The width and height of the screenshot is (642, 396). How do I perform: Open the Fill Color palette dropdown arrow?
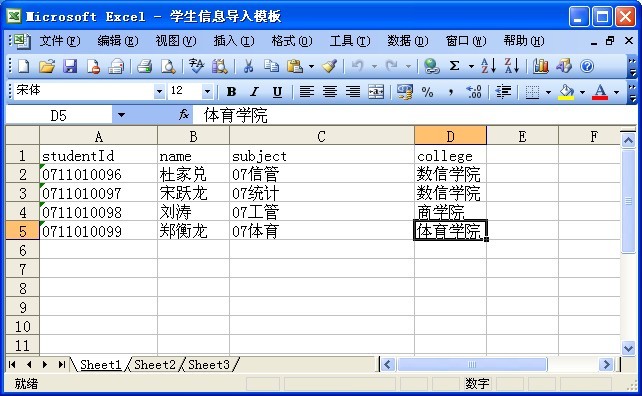coord(582,92)
